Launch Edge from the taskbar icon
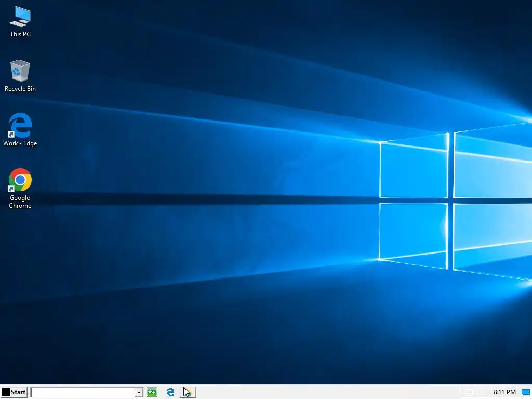The image size is (532, 399). point(170,392)
